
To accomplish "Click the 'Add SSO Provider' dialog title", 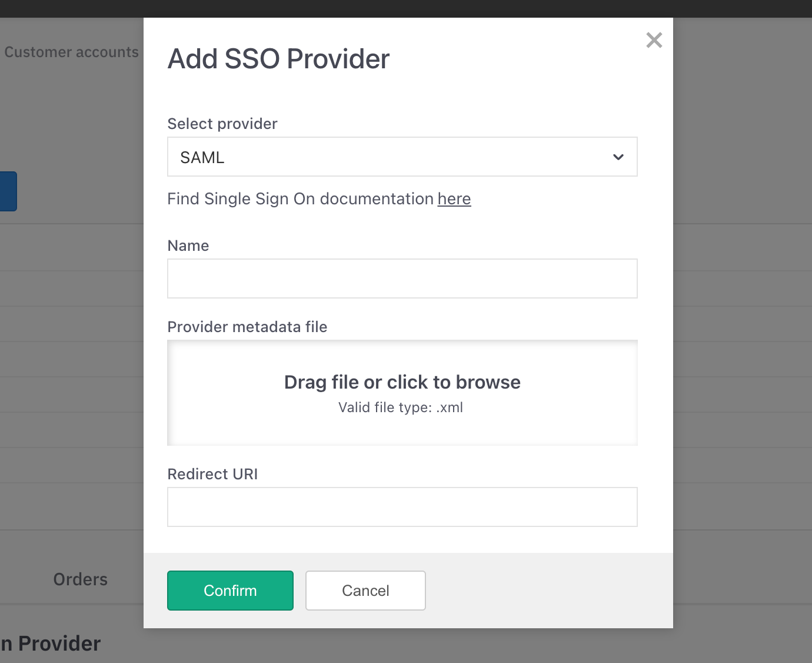I will [278, 59].
